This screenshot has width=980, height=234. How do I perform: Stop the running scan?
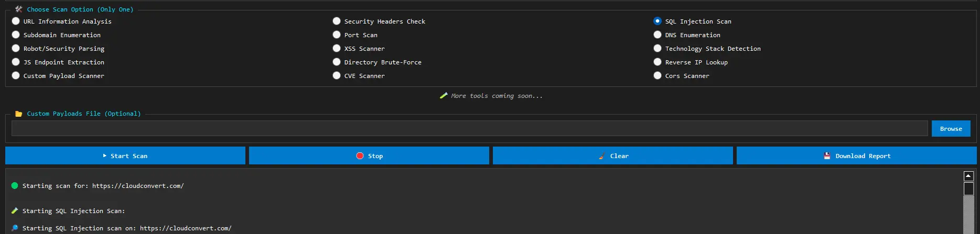[x=369, y=156]
